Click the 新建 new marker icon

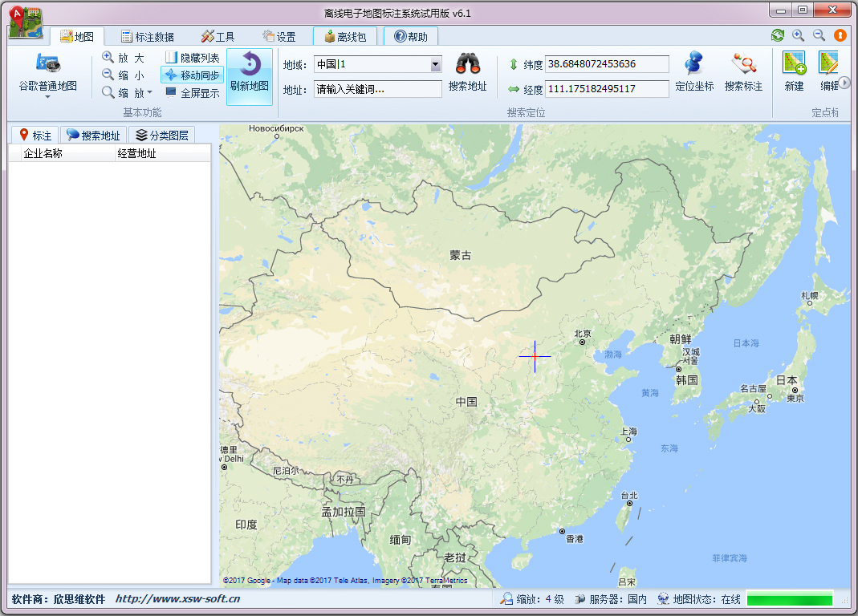pyautogui.click(x=793, y=64)
